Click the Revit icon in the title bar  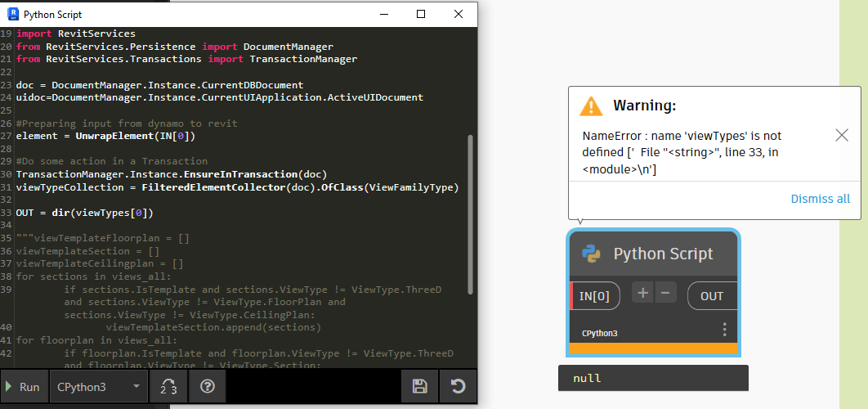(x=12, y=15)
